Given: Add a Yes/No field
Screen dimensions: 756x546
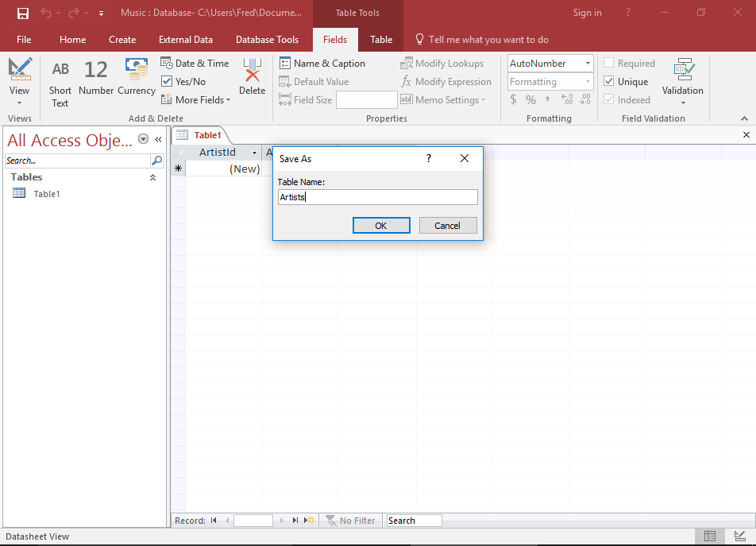Looking at the screenshot, I should click(183, 82).
